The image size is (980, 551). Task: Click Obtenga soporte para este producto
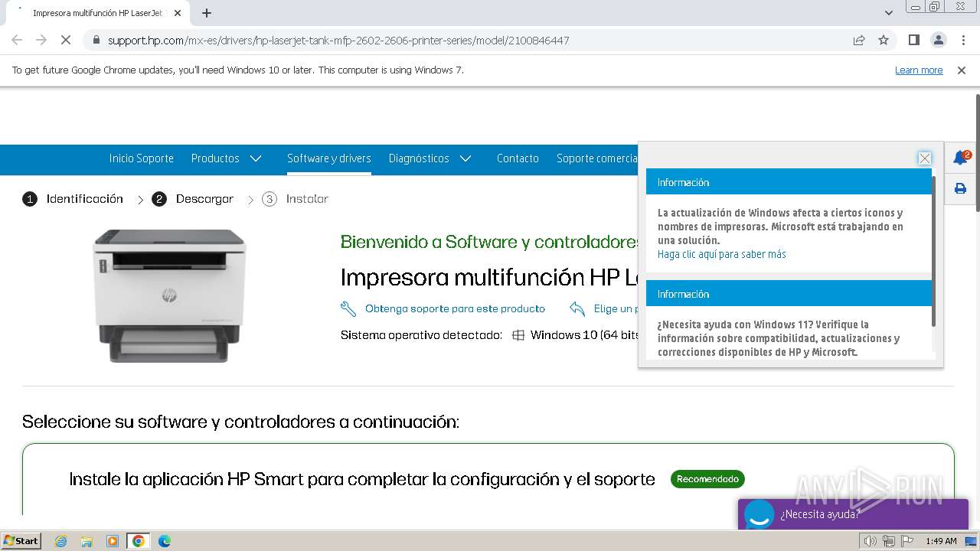tap(455, 308)
